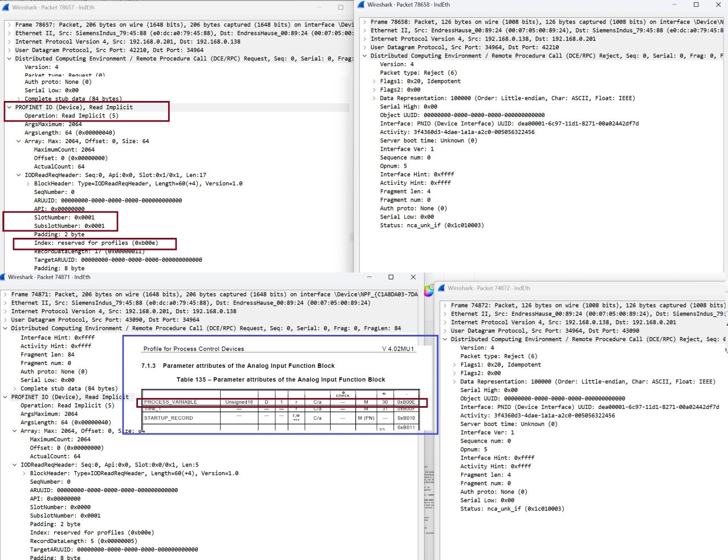Click STARTUP_RECORD entry in the table
This screenshot has width=728, height=560.
tap(169, 418)
